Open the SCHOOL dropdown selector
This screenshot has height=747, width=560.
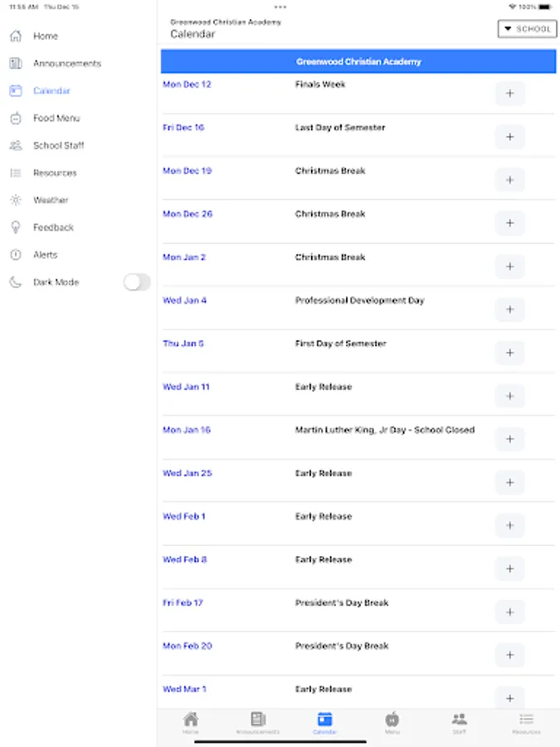[x=527, y=29]
